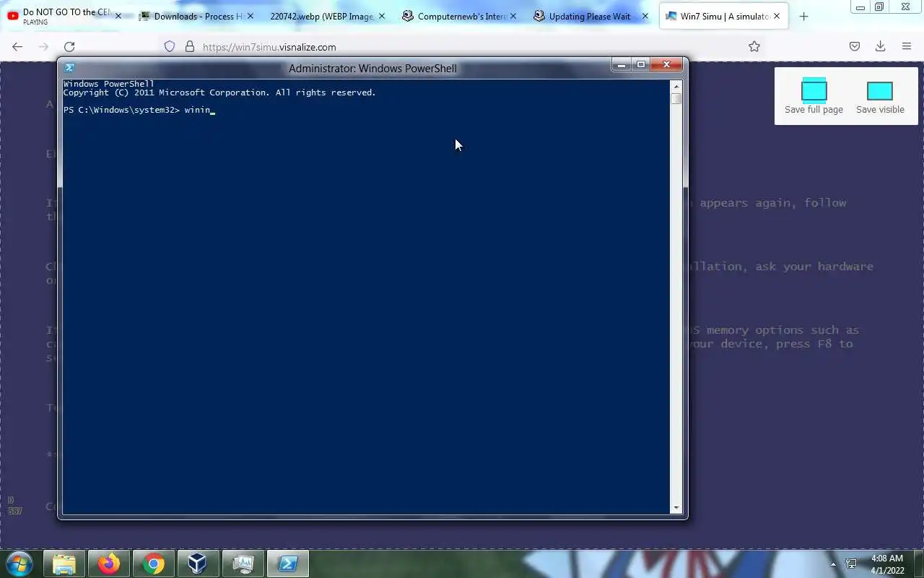Save page to Pocket

coord(855,46)
